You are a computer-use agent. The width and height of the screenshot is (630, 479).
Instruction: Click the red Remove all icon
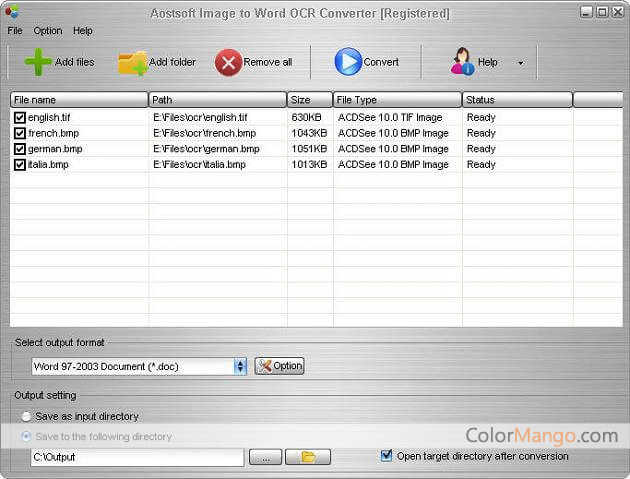(228, 62)
